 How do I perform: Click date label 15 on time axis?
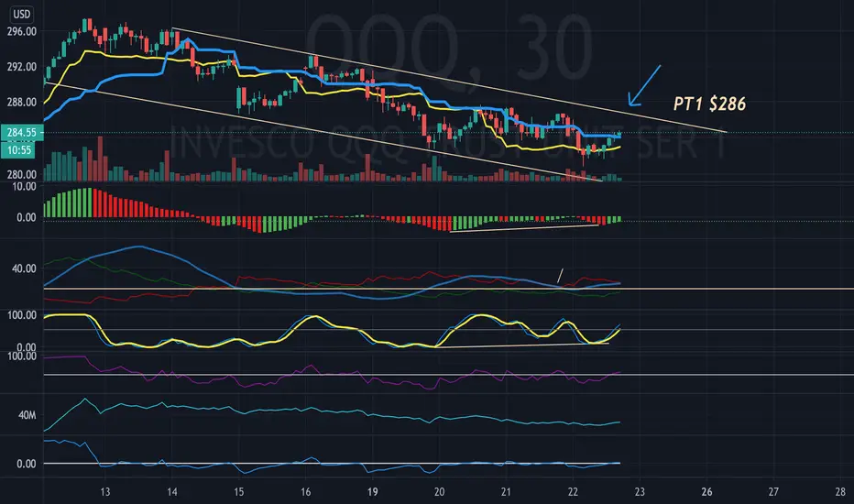point(239,492)
